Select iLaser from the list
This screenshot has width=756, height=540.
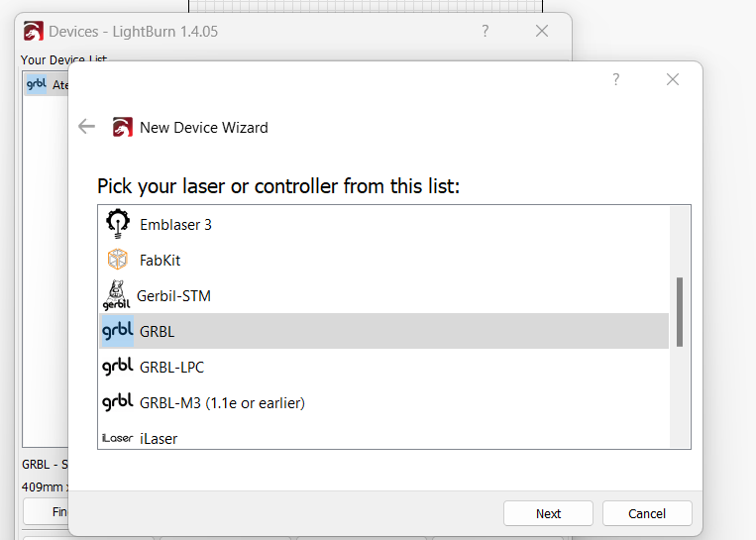click(383, 437)
